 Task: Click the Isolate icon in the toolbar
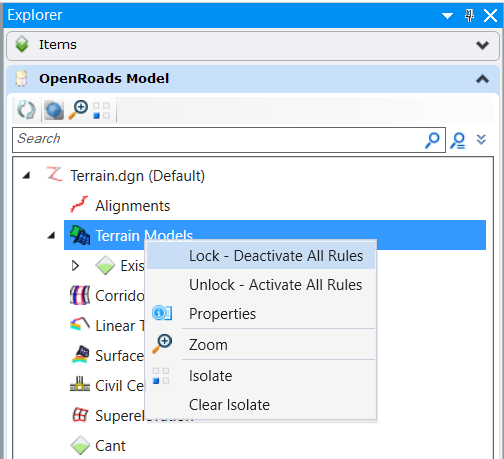coord(101,110)
